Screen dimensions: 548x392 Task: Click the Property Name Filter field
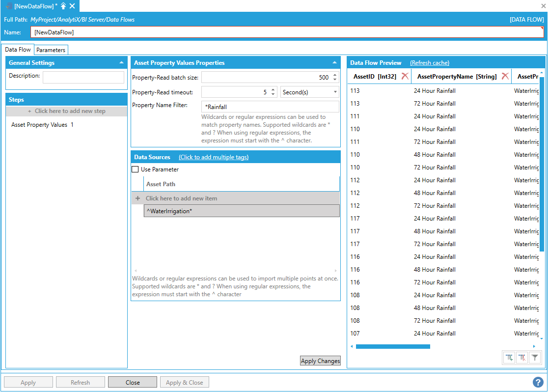[x=270, y=107]
